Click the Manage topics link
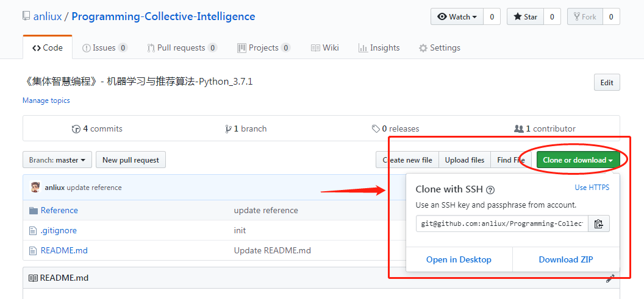 coord(46,100)
